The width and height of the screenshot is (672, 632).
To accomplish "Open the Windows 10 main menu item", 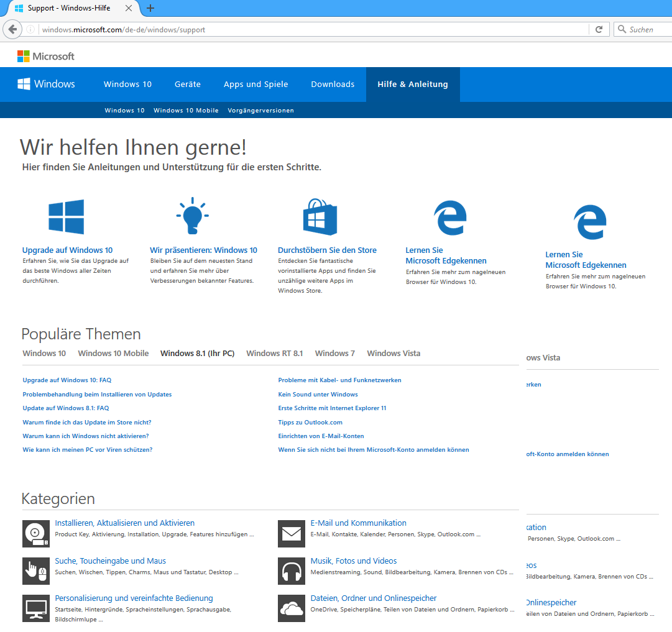I will click(127, 84).
